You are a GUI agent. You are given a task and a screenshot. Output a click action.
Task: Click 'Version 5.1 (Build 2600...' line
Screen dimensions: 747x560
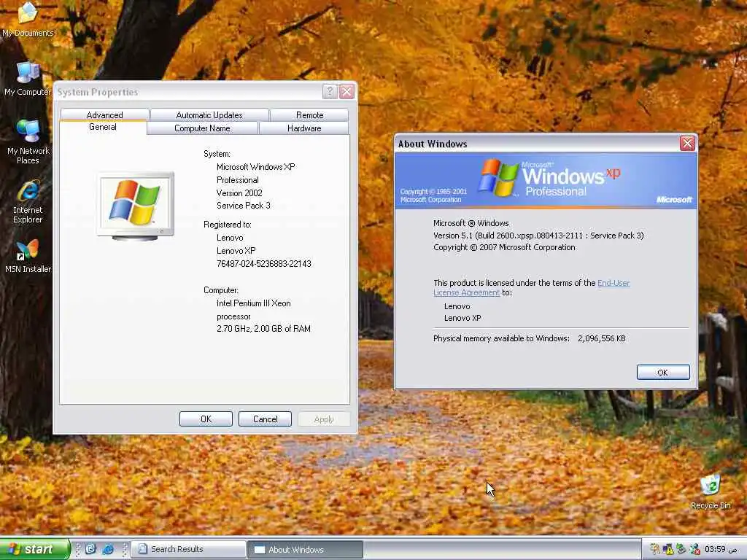pos(538,236)
